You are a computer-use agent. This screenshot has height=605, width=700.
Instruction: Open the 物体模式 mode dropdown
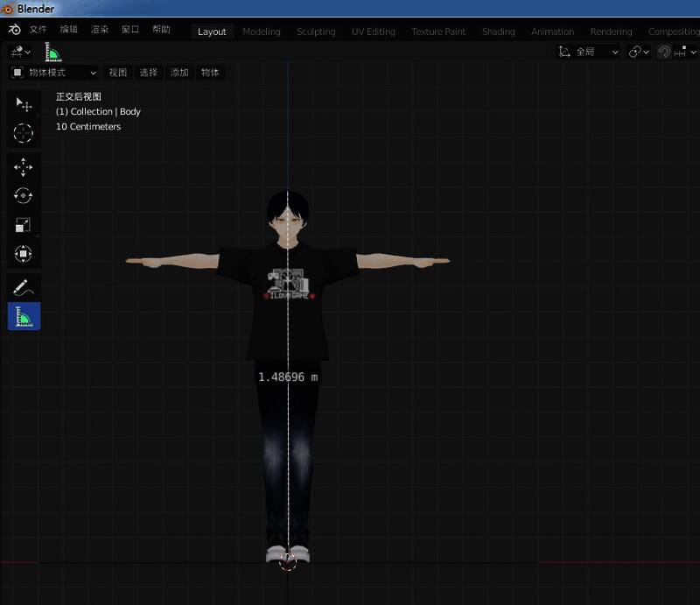53,73
